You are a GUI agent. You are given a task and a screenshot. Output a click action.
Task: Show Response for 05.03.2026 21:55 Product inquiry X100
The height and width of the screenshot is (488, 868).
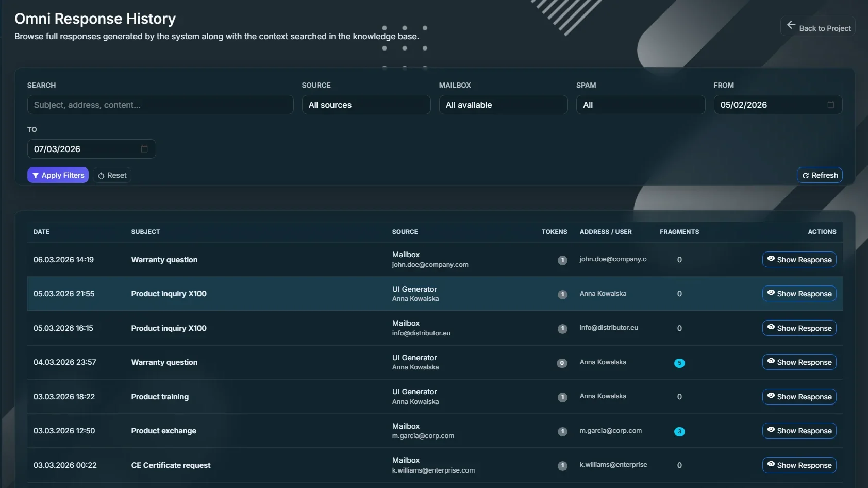(799, 294)
